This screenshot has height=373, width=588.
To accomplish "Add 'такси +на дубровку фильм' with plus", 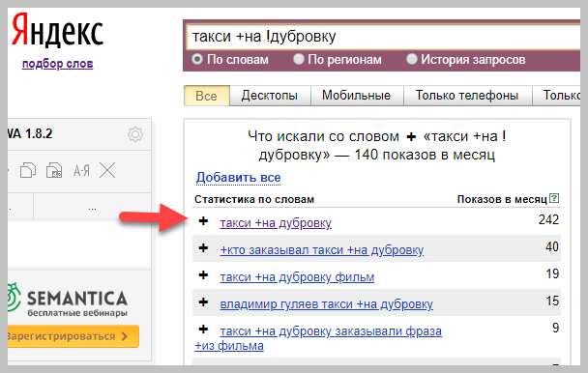I will [203, 275].
